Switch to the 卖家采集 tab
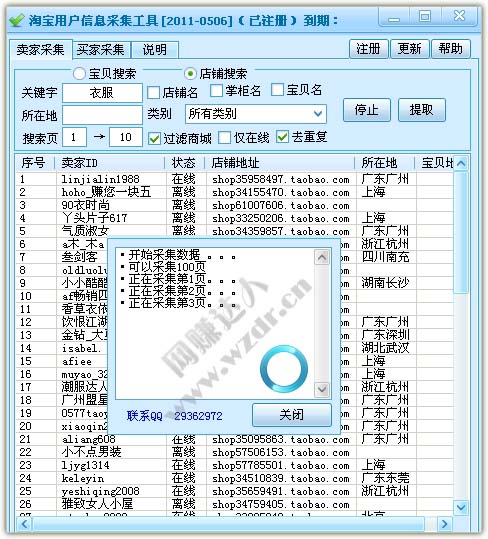Image resolution: width=488 pixels, height=539 pixels. point(41,50)
